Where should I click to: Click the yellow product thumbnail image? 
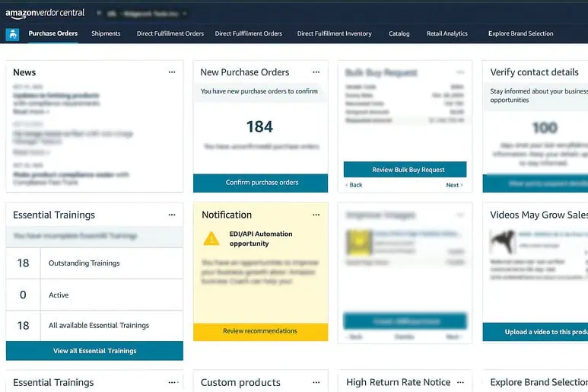coord(359,242)
